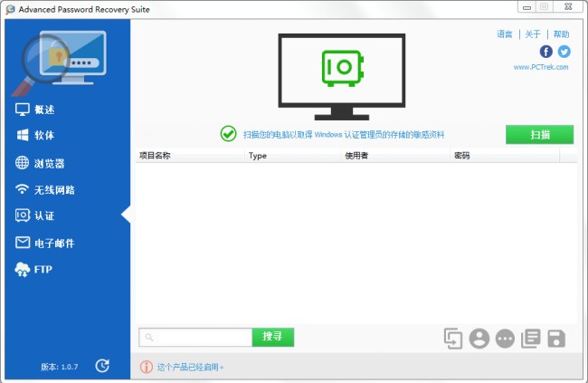Select the 认证 credentials section

coord(44,215)
